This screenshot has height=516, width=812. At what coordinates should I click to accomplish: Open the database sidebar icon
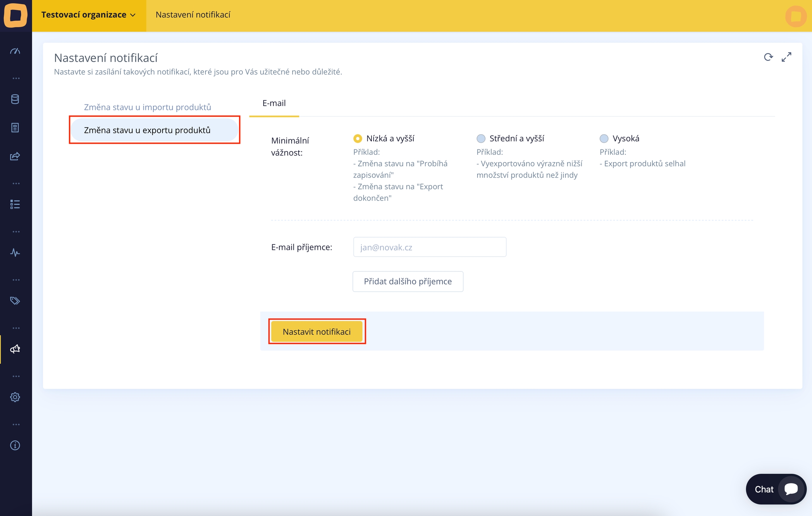[15, 99]
